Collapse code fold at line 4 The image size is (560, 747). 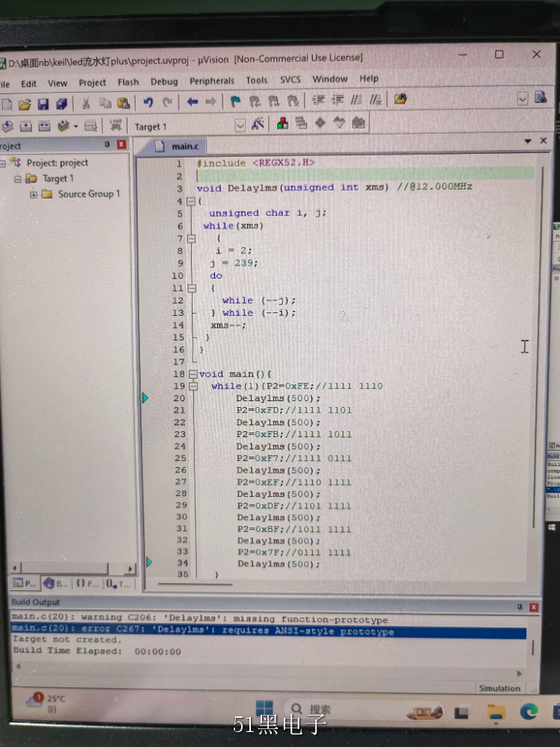tap(191, 202)
